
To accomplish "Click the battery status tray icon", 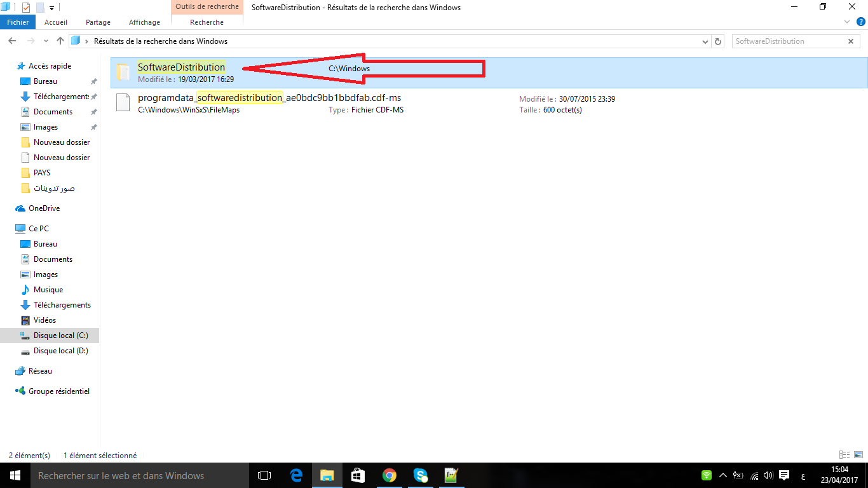I will coord(738,475).
